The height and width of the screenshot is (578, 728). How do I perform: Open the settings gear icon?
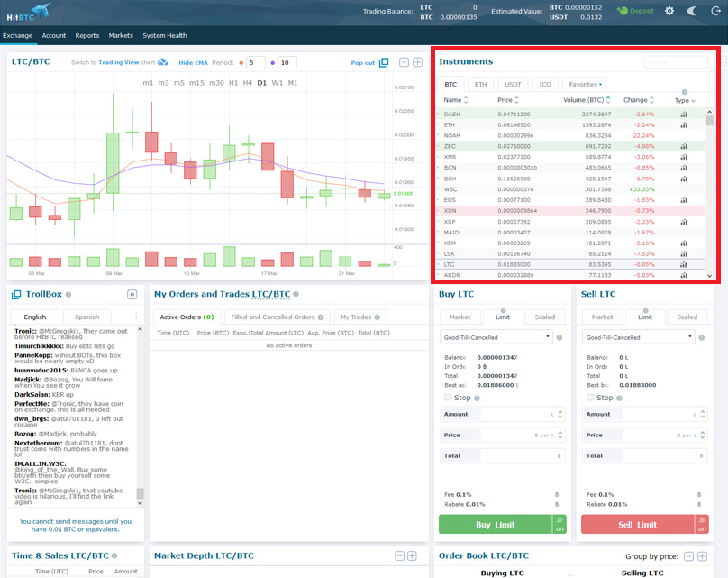(x=669, y=11)
